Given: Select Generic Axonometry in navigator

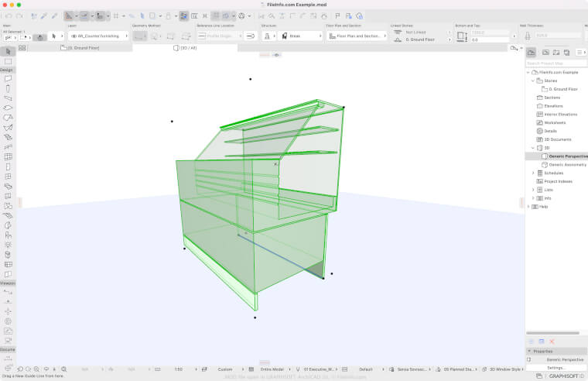Looking at the screenshot, I should pyautogui.click(x=567, y=164).
